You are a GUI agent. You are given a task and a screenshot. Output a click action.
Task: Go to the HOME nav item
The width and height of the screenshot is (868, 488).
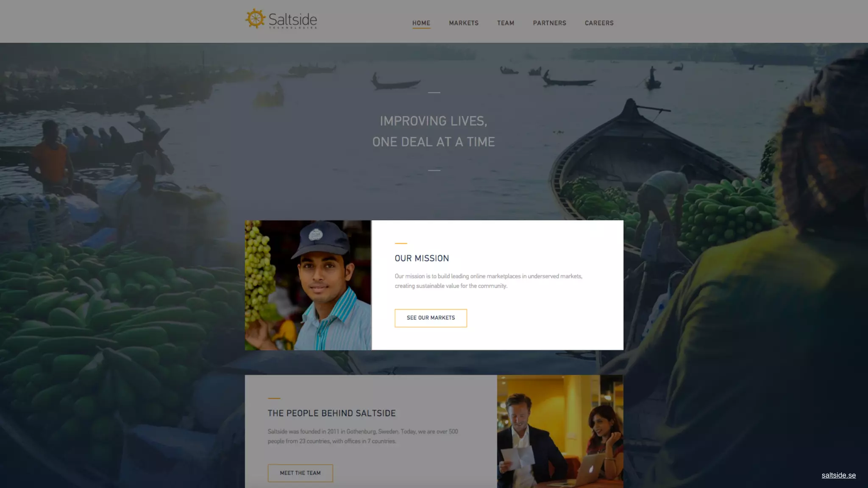pyautogui.click(x=421, y=23)
